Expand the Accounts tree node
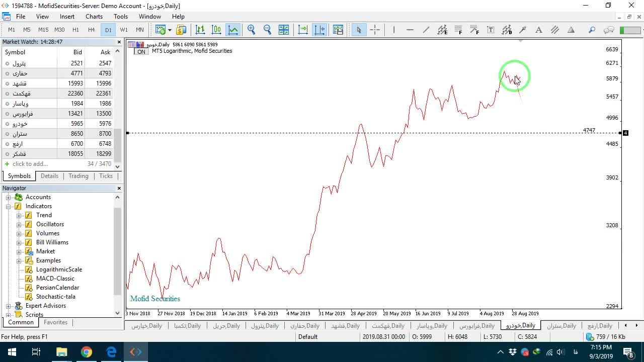This screenshot has height=362, width=644. 9,197
